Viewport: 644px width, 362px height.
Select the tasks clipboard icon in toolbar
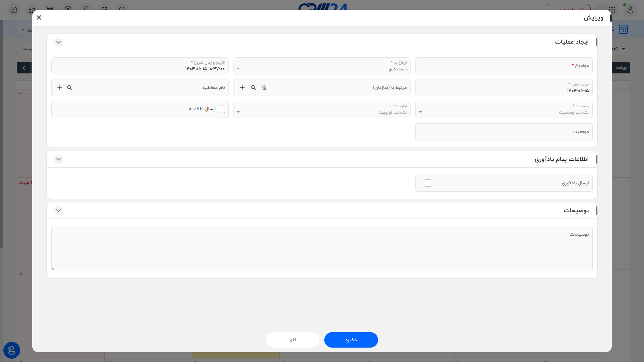(104, 10)
